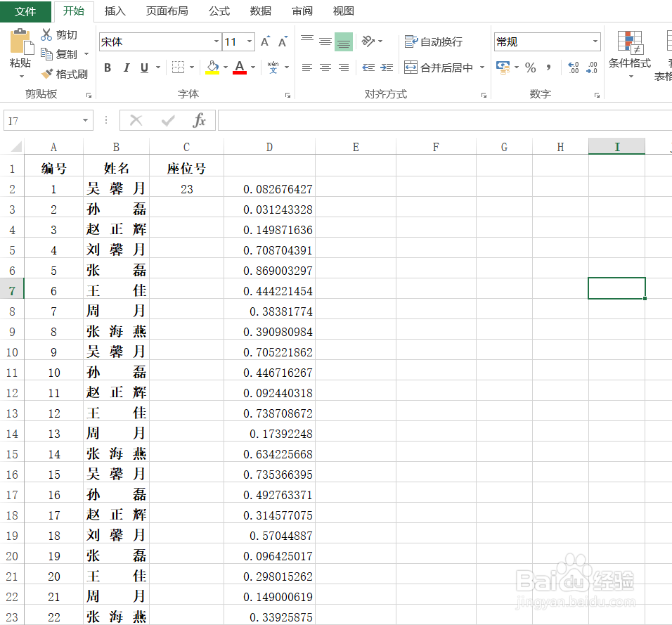Open the 文件 file tab
This screenshot has width=672, height=625.
pyautogui.click(x=25, y=11)
